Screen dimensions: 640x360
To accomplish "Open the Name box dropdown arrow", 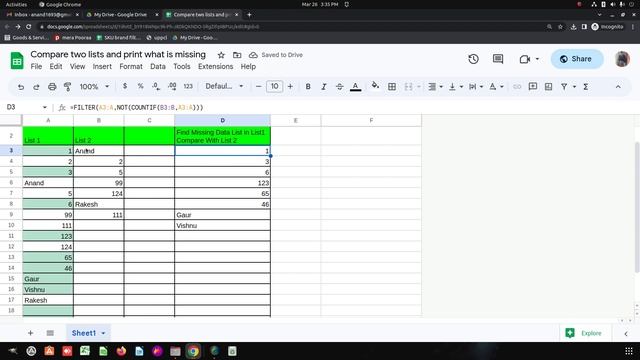I will click(x=44, y=107).
